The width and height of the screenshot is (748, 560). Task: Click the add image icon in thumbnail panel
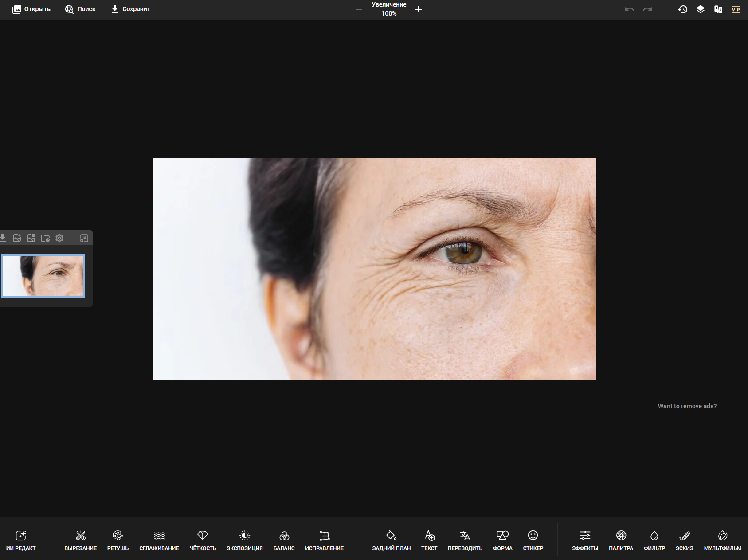coord(17,238)
